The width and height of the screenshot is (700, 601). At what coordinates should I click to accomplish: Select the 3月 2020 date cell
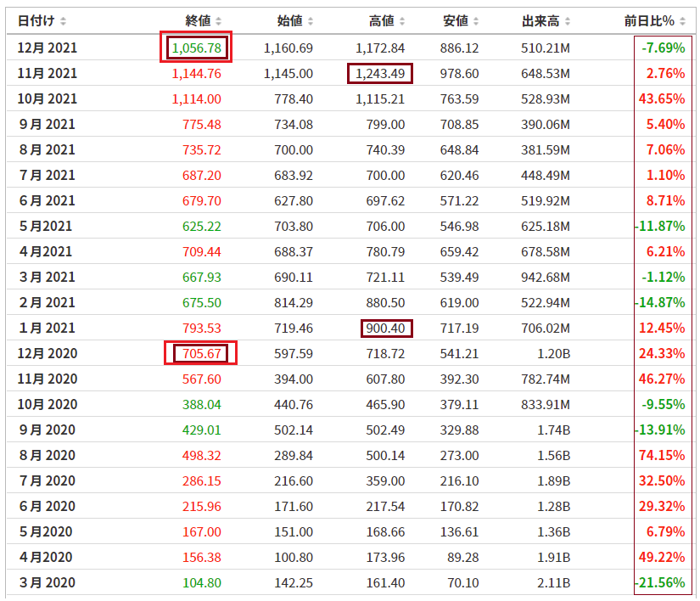pyautogui.click(x=47, y=582)
